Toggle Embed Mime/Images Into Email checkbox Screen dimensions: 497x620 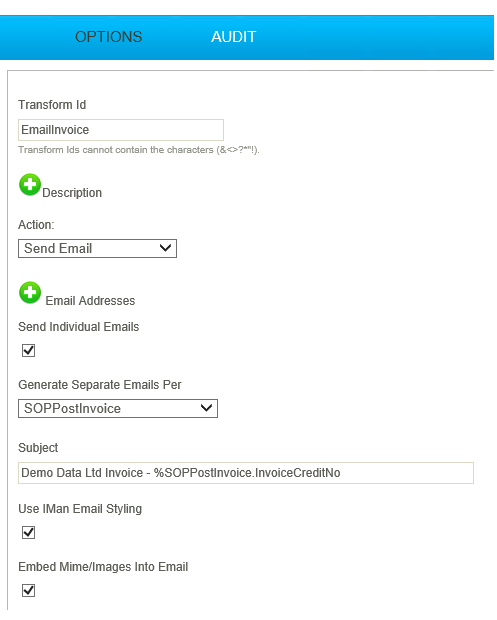click(28, 591)
